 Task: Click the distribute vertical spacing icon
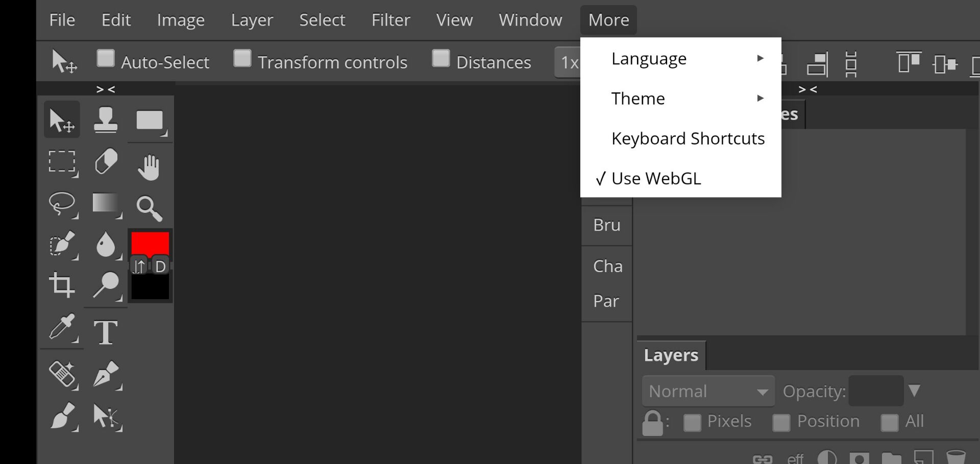[x=851, y=64]
